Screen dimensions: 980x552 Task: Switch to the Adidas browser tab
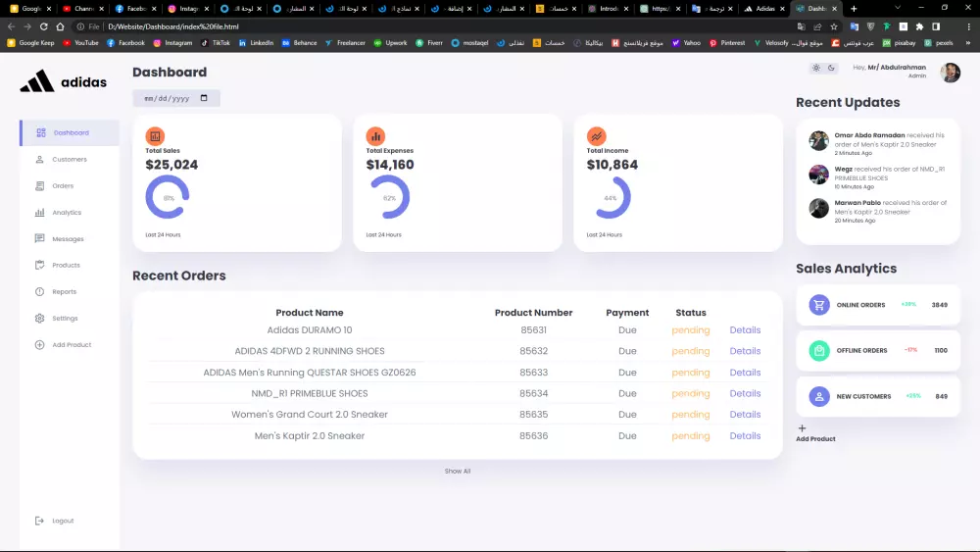point(764,9)
